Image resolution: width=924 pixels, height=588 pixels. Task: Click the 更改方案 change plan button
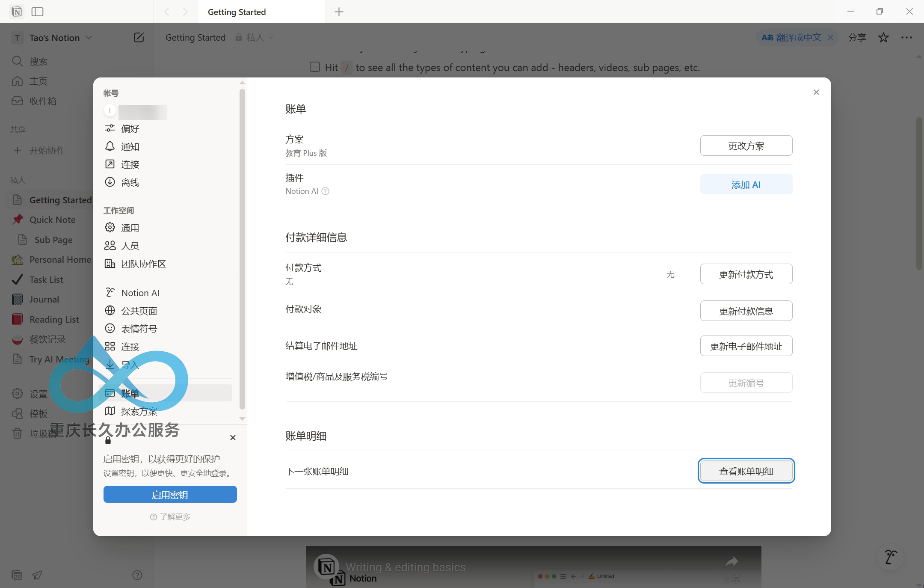click(x=746, y=146)
